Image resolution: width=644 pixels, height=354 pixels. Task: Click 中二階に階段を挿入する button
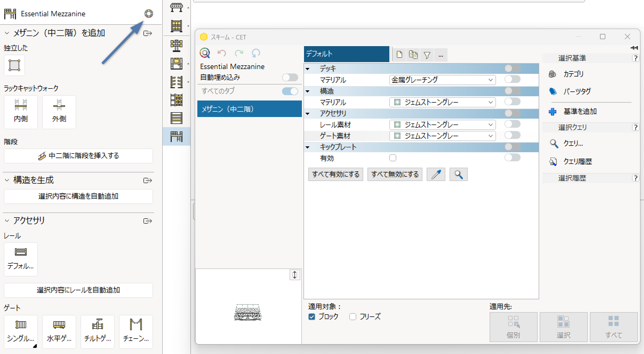78,156
